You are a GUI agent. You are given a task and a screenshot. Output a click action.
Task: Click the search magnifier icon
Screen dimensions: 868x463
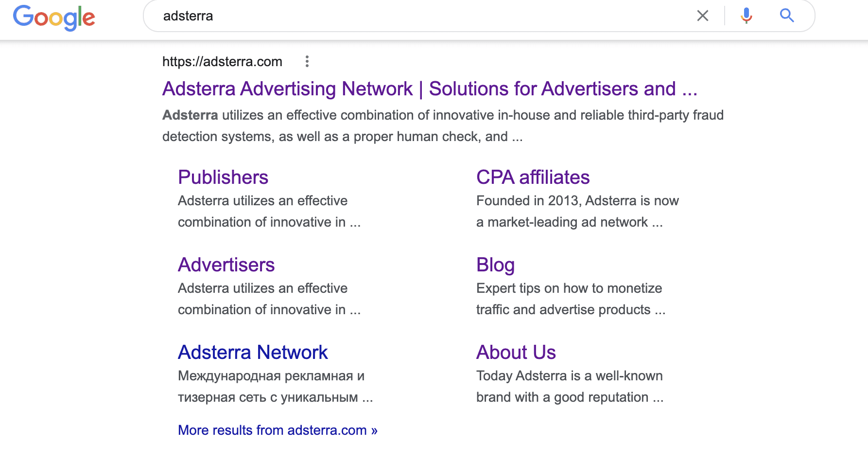click(x=786, y=16)
